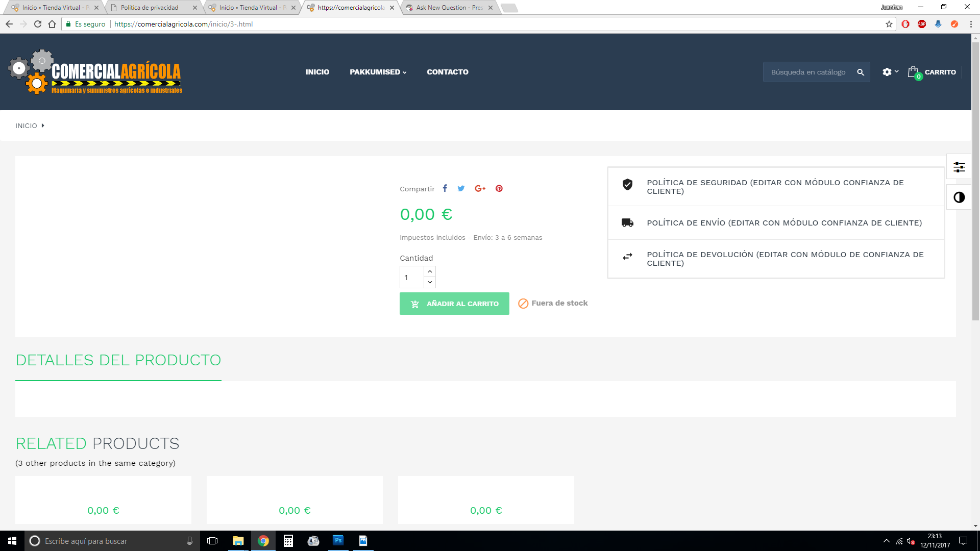
Task: Bookmark page with the star icon
Action: [889, 24]
